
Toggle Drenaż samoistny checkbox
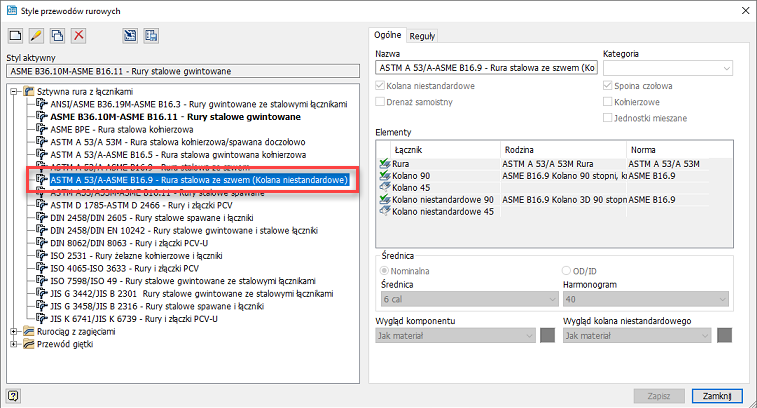pos(380,101)
